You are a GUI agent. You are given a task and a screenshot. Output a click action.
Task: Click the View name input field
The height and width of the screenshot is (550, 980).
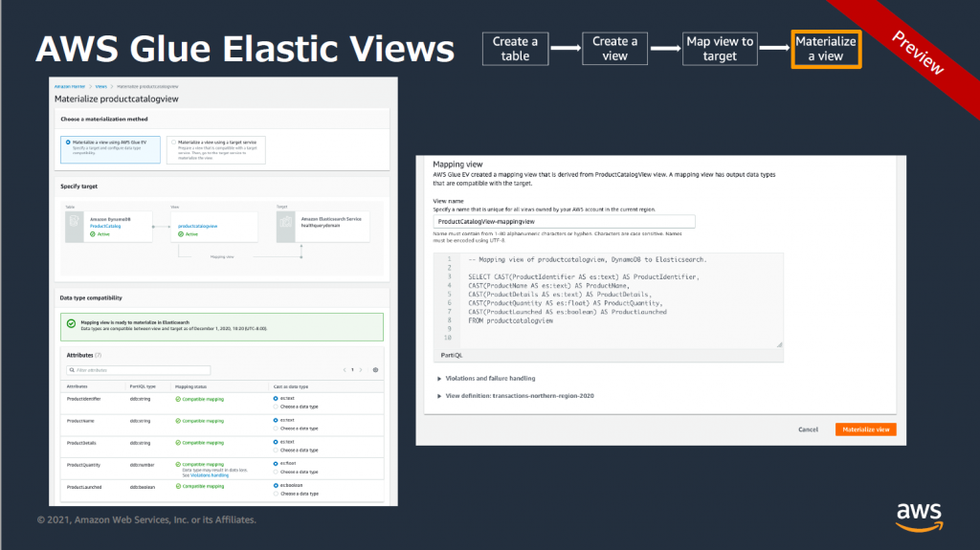click(x=564, y=222)
